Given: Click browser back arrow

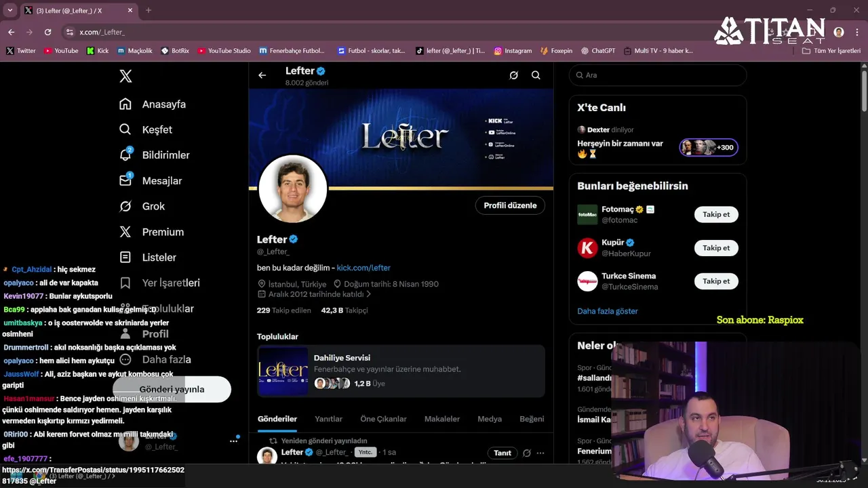Looking at the screenshot, I should pos(11,32).
